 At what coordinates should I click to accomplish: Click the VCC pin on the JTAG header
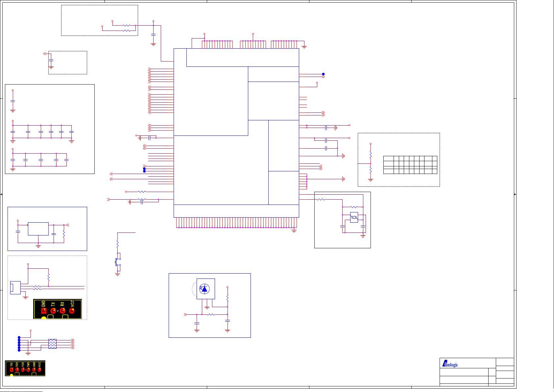(x=39, y=369)
